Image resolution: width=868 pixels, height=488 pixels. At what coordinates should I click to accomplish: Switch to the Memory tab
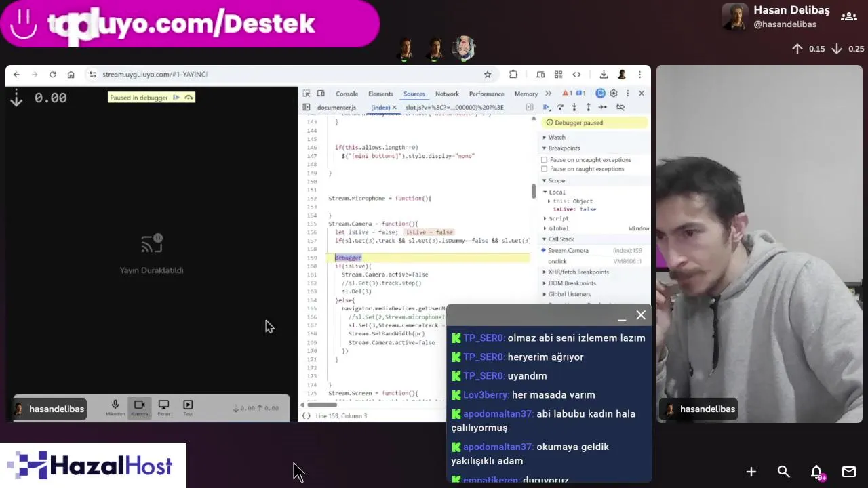pos(526,94)
